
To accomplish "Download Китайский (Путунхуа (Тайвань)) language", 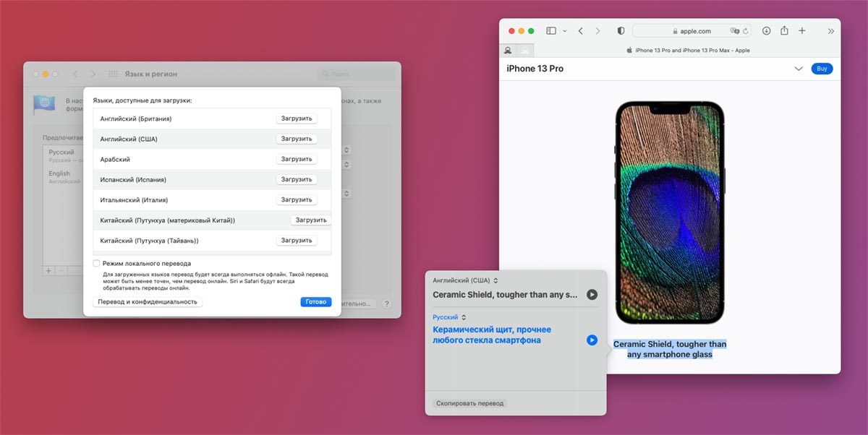I will (297, 240).
